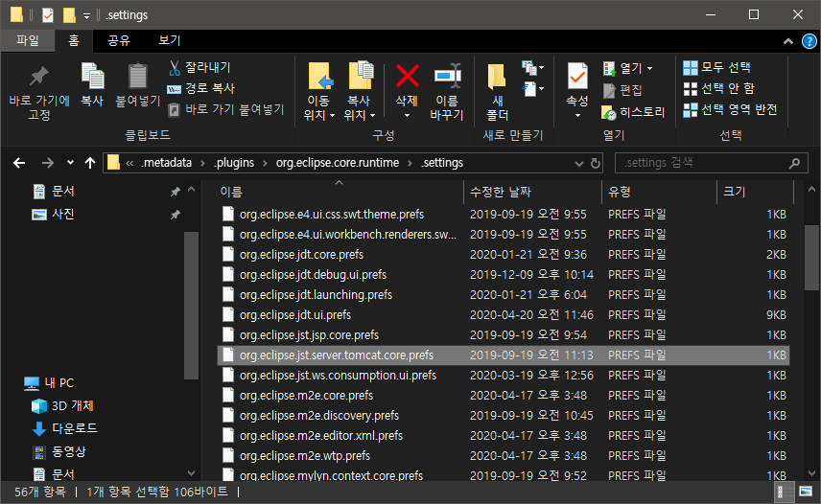Open recent locations dropdown arrow
Viewport: 821px width, 504px height.
(x=70, y=163)
